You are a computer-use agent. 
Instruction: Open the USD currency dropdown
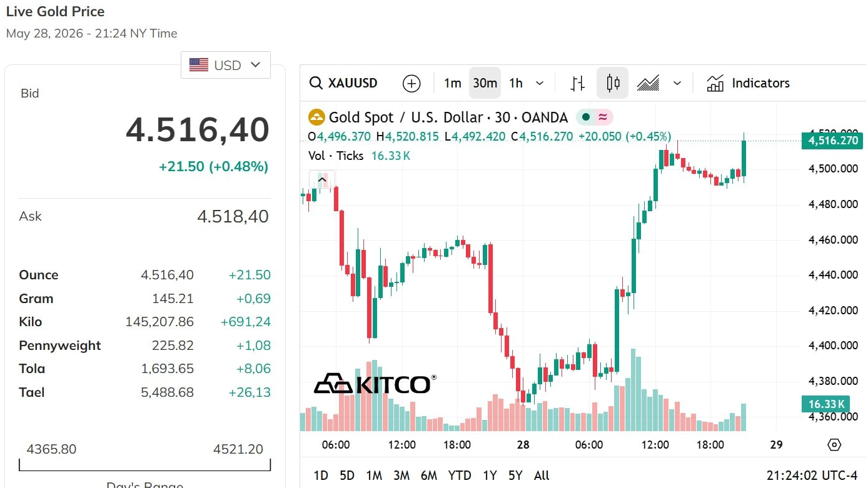coord(226,65)
